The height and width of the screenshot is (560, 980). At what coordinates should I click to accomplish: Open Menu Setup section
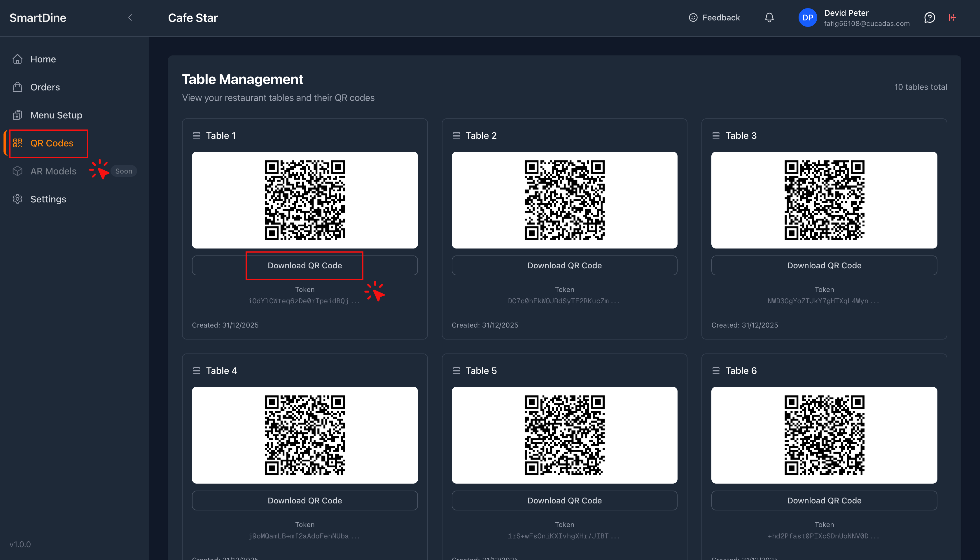(x=56, y=116)
